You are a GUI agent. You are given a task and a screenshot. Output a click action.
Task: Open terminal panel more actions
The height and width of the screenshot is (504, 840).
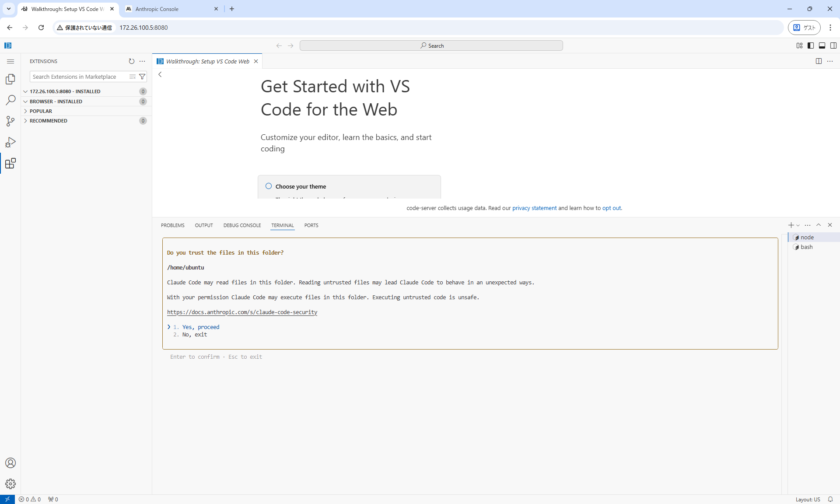tap(808, 225)
